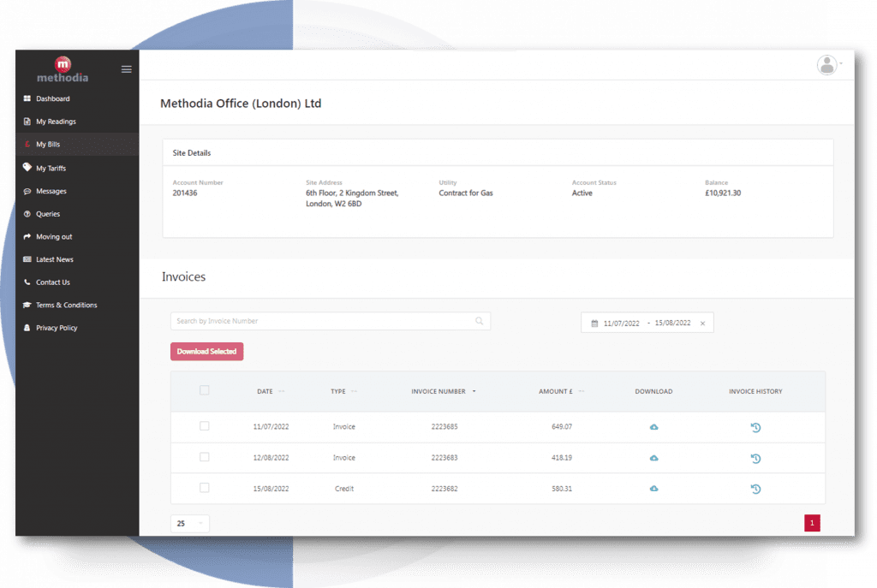Open Terms & Conditions in sidebar
The height and width of the screenshot is (588, 877).
[x=28, y=305]
